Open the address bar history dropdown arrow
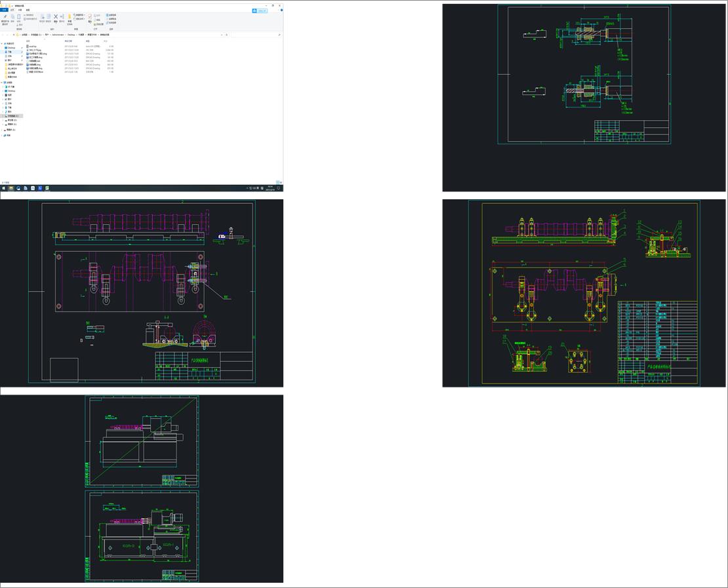The height and width of the screenshot is (588, 728). 222,34
